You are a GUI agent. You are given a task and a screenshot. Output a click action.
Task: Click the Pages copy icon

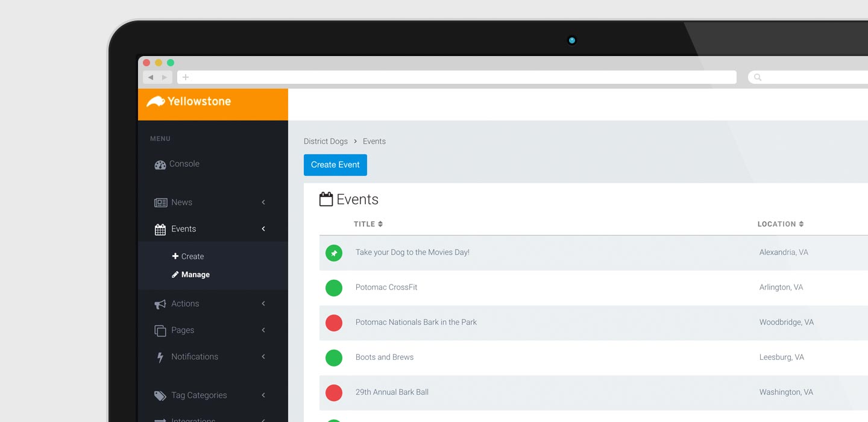(160, 330)
